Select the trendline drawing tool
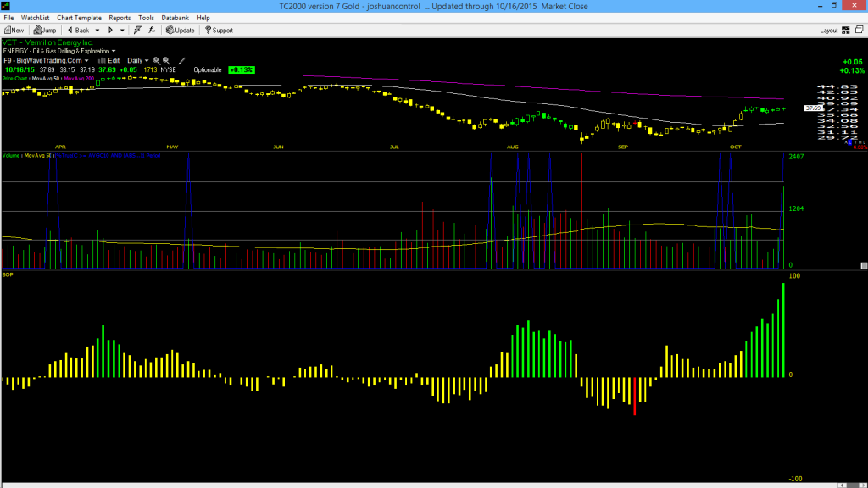This screenshot has height=488, width=868. click(x=181, y=60)
